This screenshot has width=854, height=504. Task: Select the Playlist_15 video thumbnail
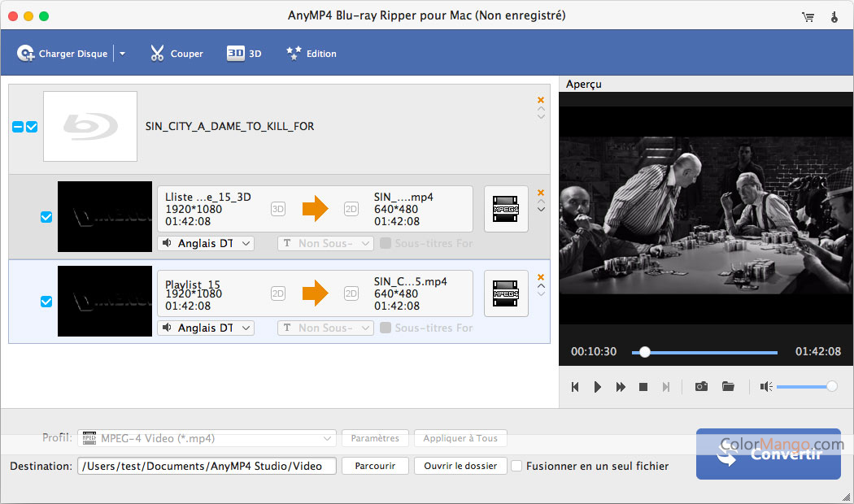pyautogui.click(x=105, y=301)
